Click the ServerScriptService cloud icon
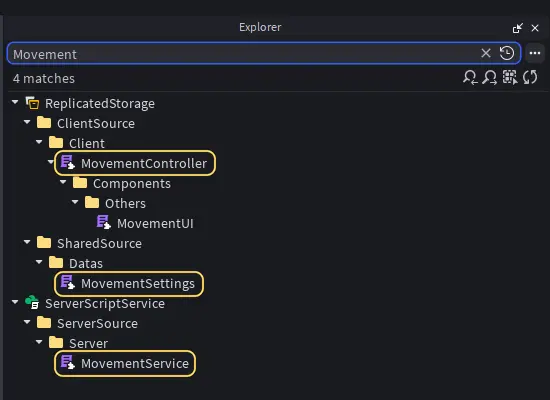This screenshot has height=400, width=550. click(x=32, y=302)
